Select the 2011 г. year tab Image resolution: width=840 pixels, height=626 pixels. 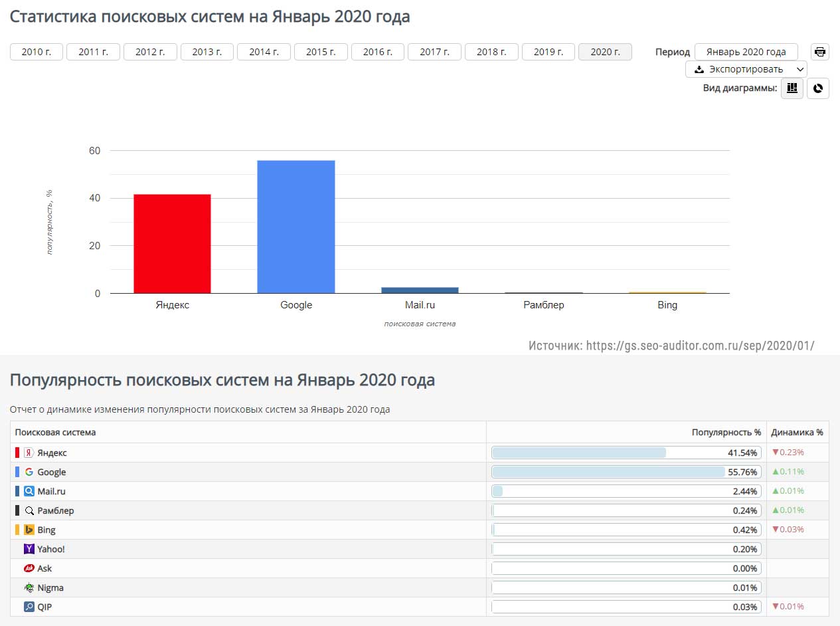(93, 52)
